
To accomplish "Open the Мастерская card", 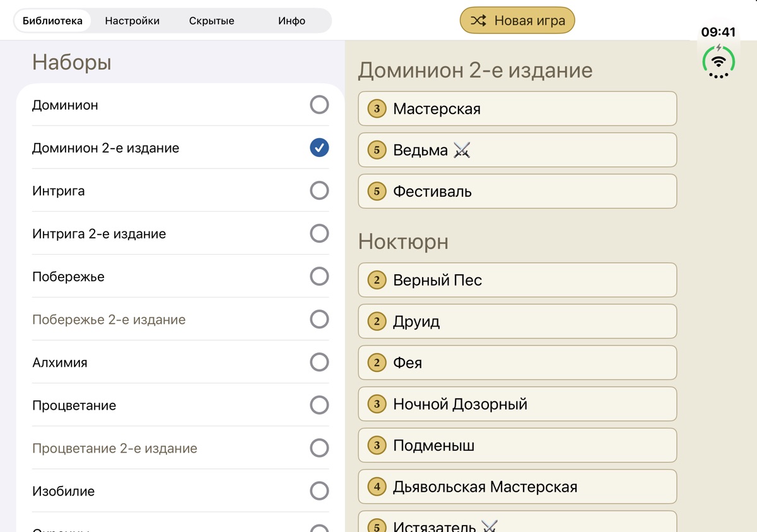I will pyautogui.click(x=517, y=108).
